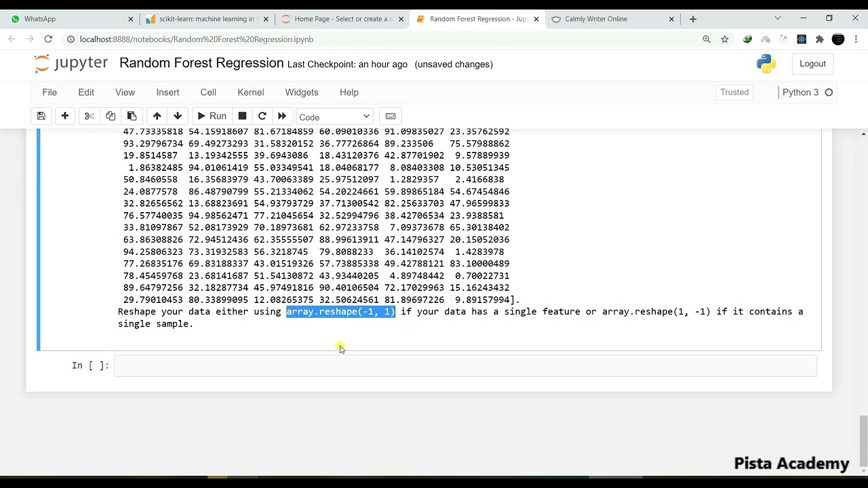Move selected cell up arrow

coord(157,116)
